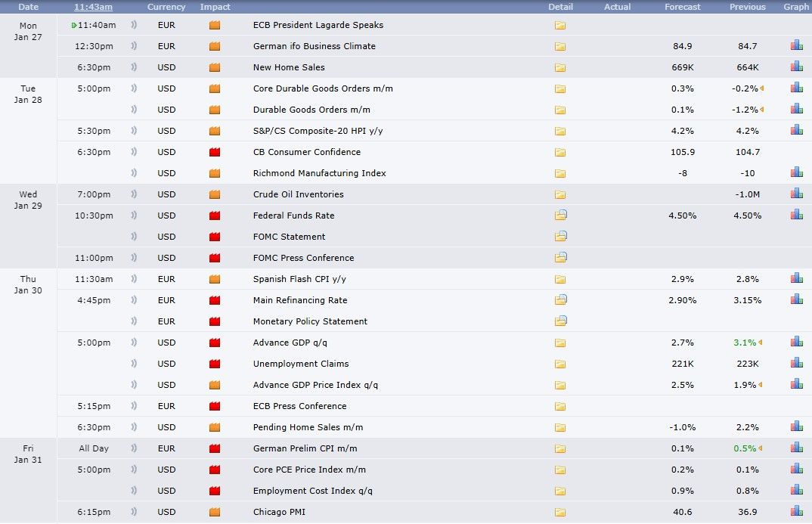
Task: Open graph icon for New Home Sales
Action: point(796,67)
